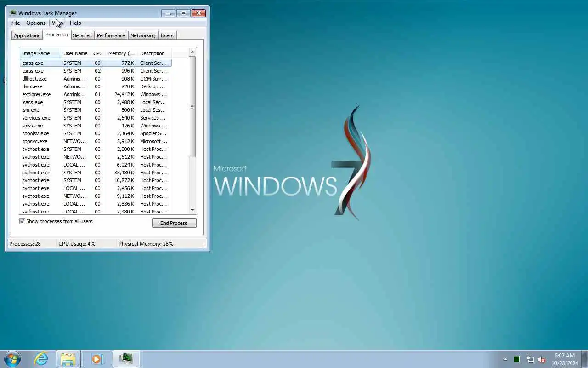588x368 pixels.
Task: Click the process list scroll-up arrow
Action: click(x=192, y=52)
